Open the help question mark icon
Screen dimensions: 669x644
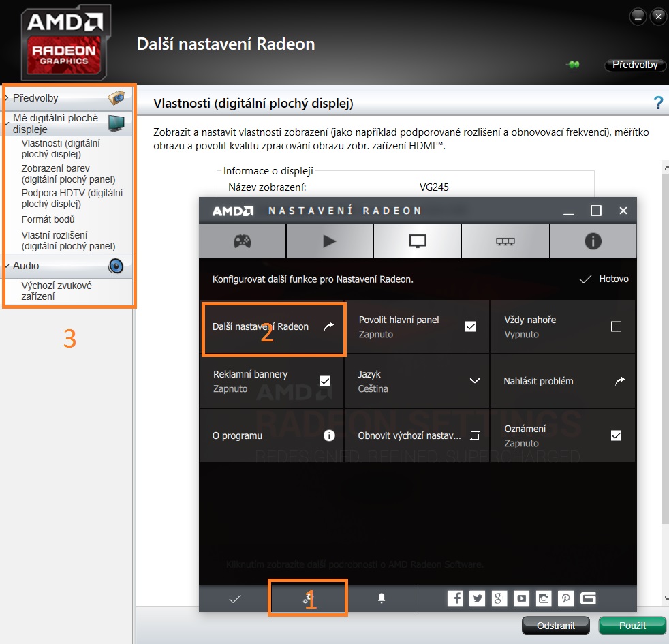pyautogui.click(x=658, y=103)
